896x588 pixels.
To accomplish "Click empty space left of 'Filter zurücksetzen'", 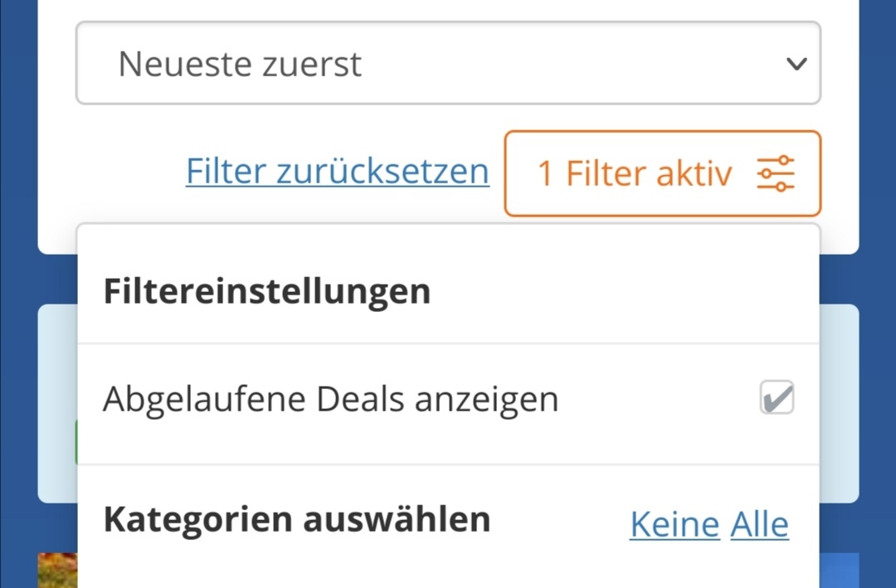I will click(x=130, y=172).
